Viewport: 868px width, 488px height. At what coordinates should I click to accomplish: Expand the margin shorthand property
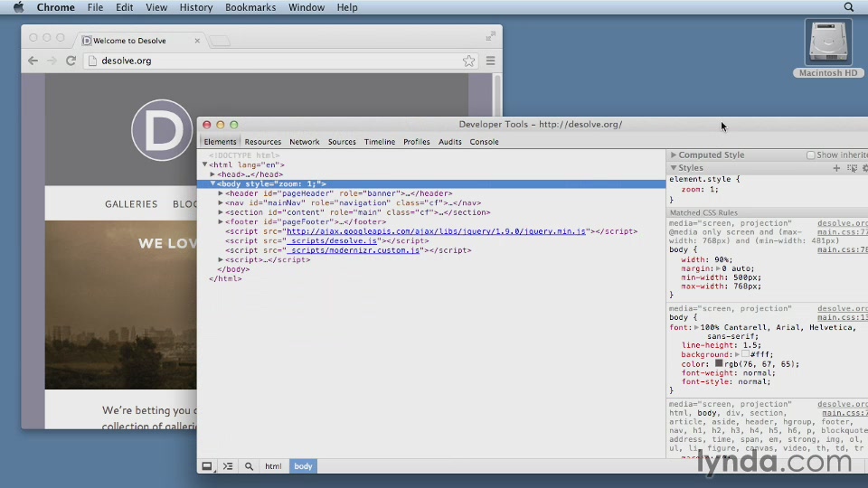click(719, 268)
